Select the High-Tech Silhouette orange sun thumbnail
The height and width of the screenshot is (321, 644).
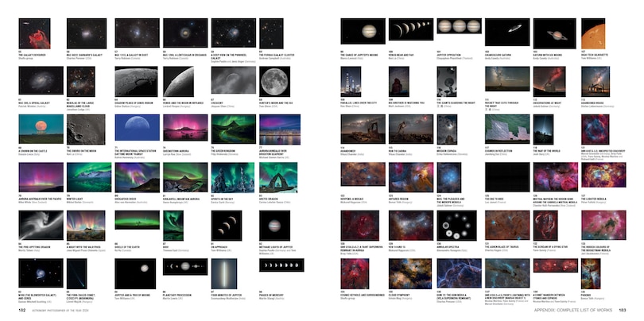[593, 33]
